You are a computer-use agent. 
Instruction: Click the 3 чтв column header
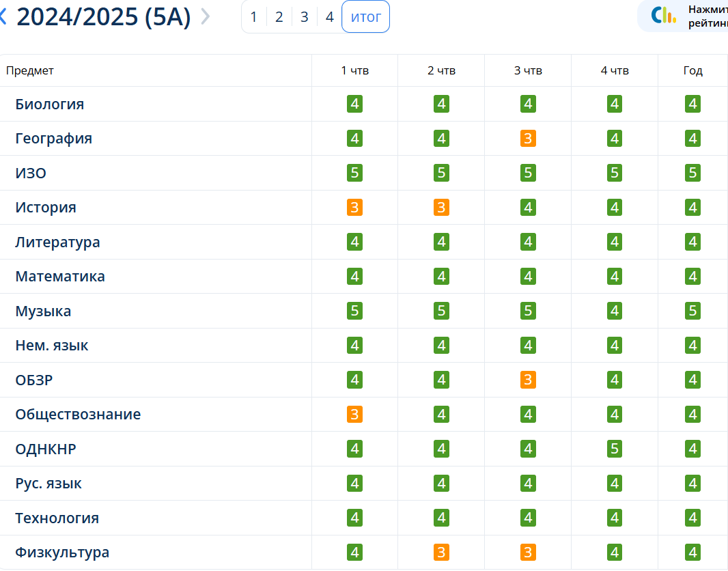click(528, 70)
